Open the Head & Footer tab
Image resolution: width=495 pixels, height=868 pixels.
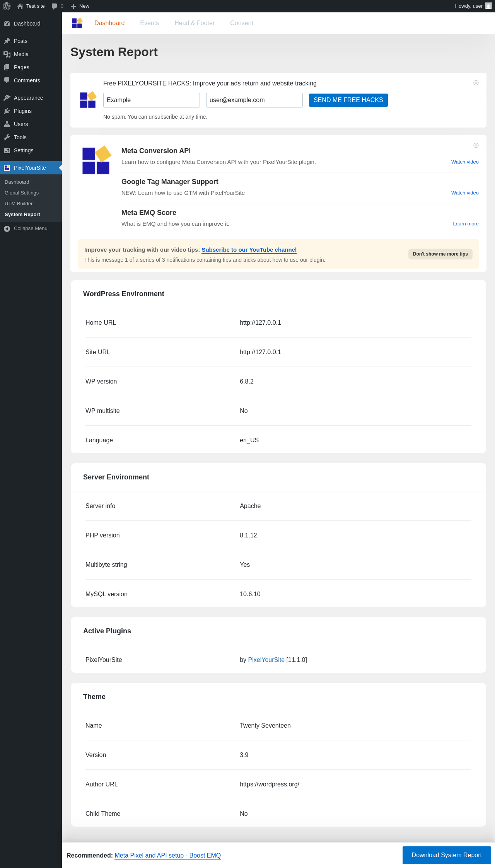195,23
